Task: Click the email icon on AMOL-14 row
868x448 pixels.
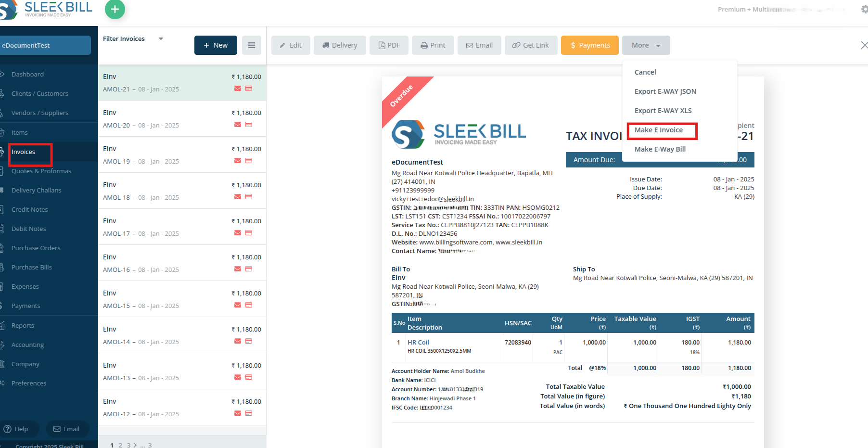Action: (238, 341)
